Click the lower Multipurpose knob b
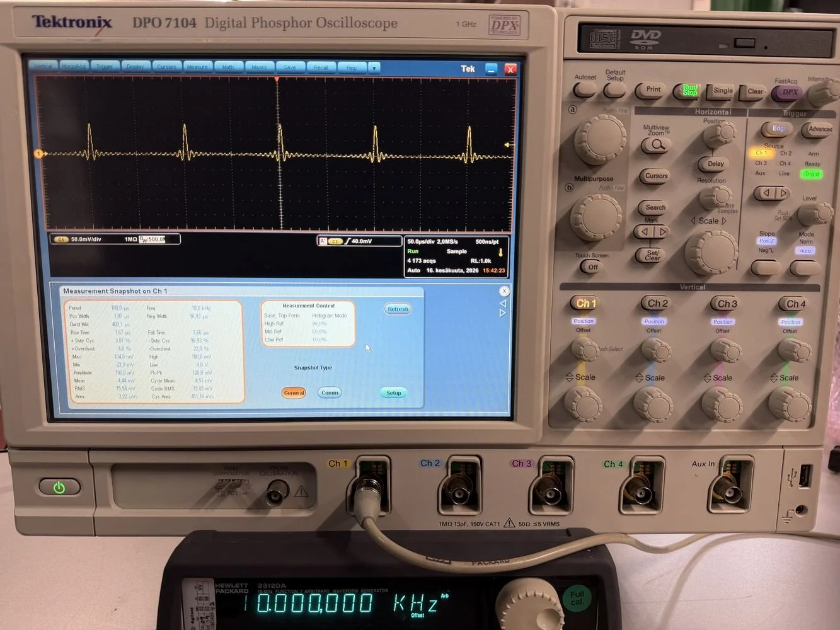This screenshot has width=840, height=630. 595,218
